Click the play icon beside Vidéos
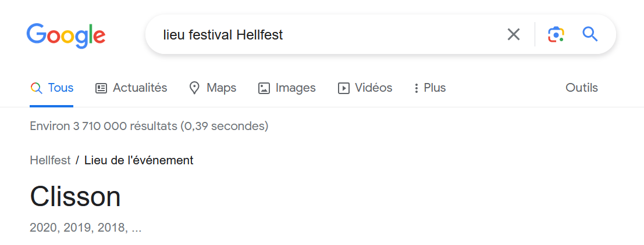The image size is (644, 245). (343, 88)
